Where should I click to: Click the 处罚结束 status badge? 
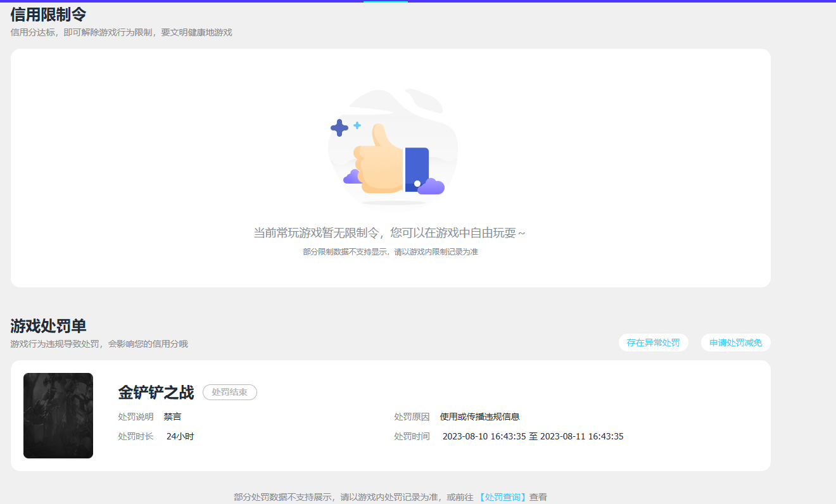pos(230,393)
